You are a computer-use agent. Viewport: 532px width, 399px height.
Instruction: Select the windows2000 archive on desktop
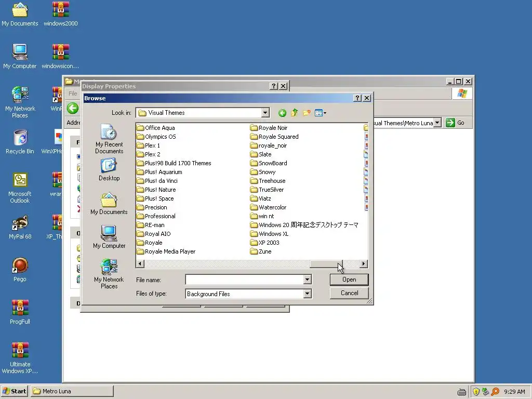click(60, 14)
